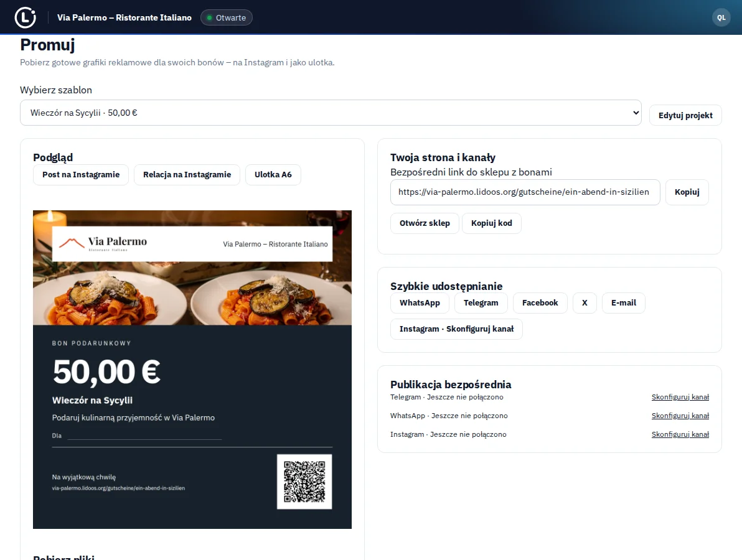Click the Otwarte status badge
Image resolution: width=742 pixels, height=560 pixels.
pyautogui.click(x=226, y=17)
